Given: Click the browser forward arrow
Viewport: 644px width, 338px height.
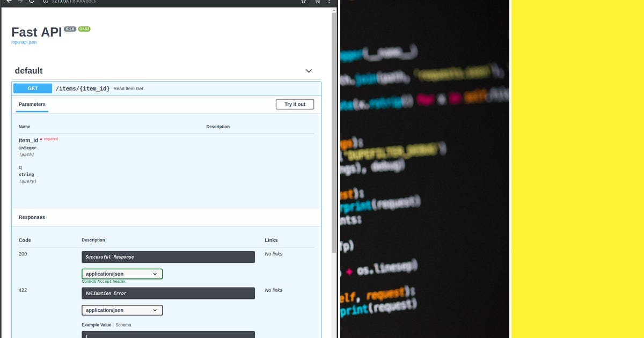Looking at the screenshot, I should pos(19,2).
